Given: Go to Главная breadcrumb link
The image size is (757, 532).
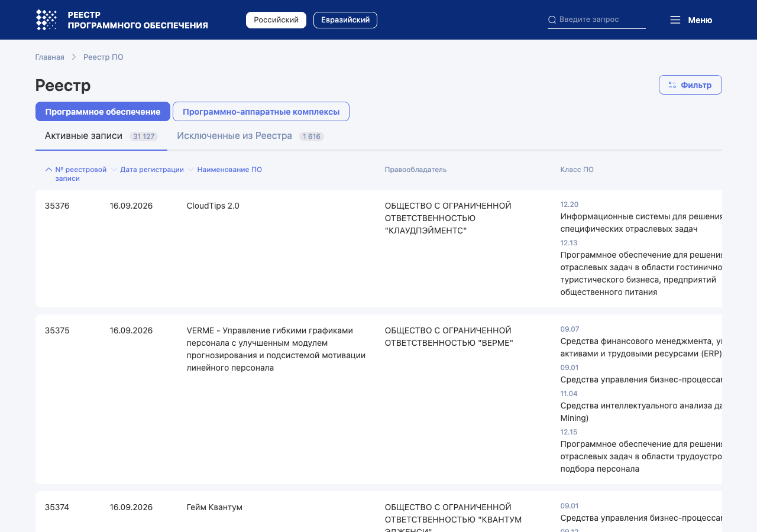Looking at the screenshot, I should pos(50,57).
